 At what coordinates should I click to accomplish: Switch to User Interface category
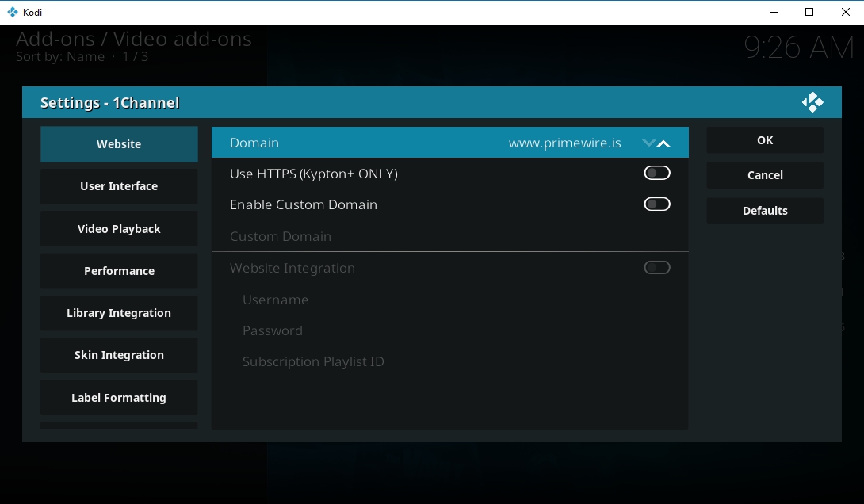119,186
